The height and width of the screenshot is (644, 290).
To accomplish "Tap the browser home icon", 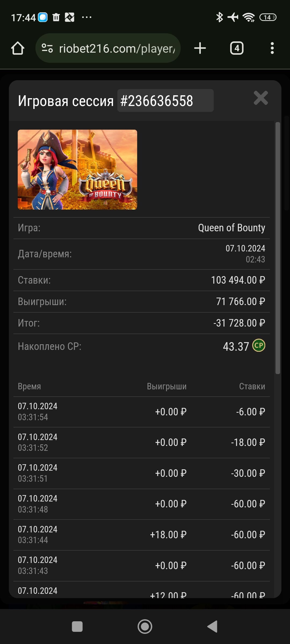I will (x=18, y=48).
